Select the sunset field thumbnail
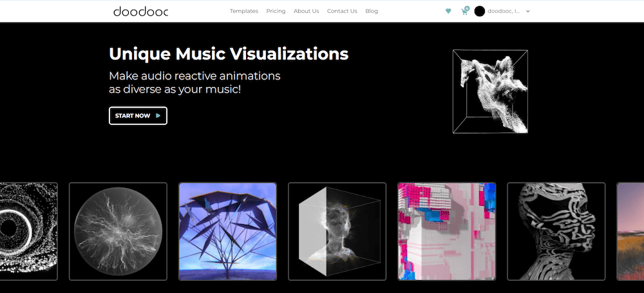 630,231
